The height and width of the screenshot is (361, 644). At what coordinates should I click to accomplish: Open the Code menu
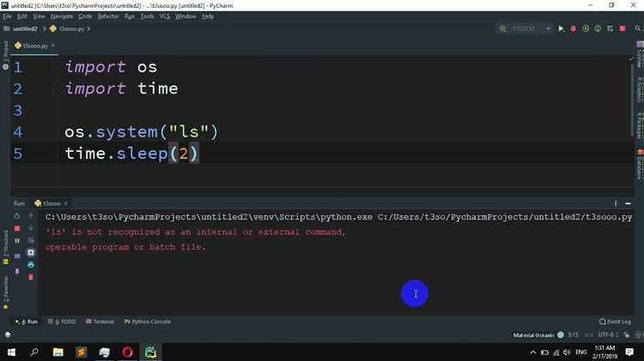pyautogui.click(x=85, y=16)
